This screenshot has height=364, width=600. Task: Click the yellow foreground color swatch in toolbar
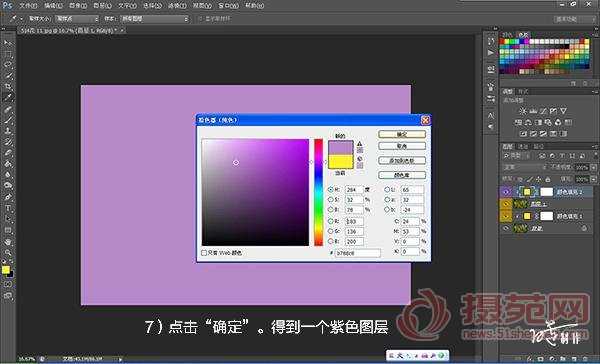6,270
